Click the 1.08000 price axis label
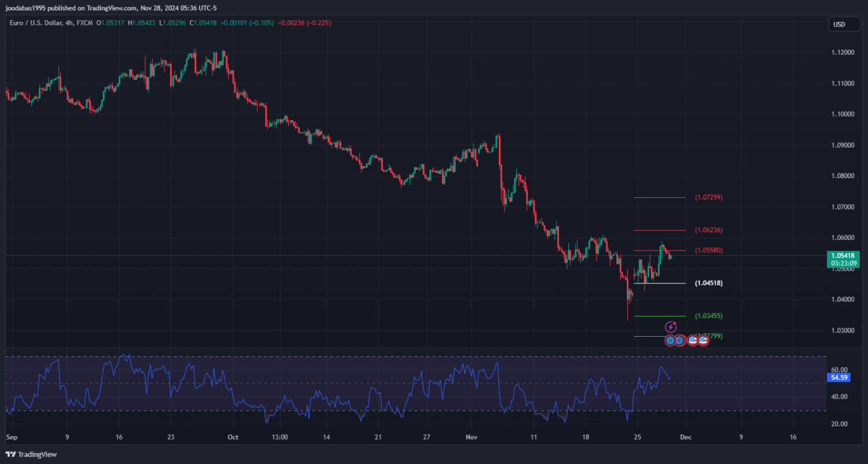The width and height of the screenshot is (868, 464). tap(843, 176)
